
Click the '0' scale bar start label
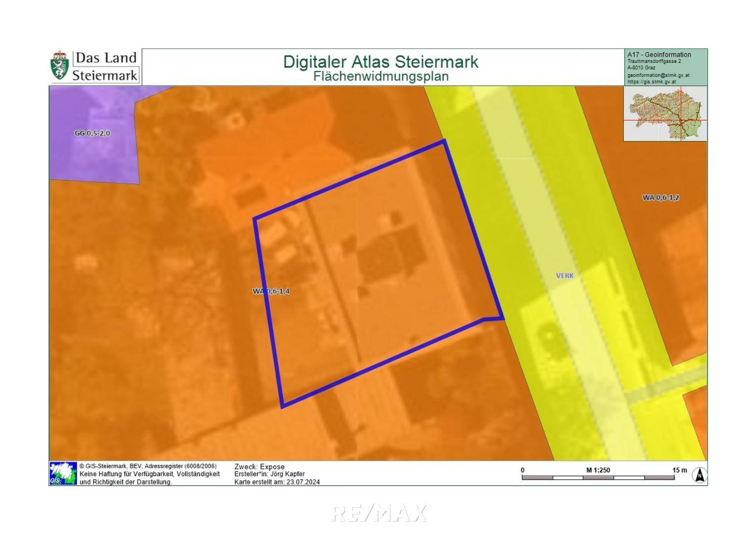(x=522, y=470)
